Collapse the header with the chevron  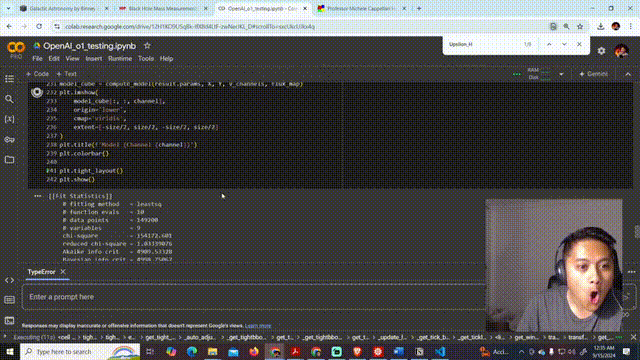coord(628,74)
